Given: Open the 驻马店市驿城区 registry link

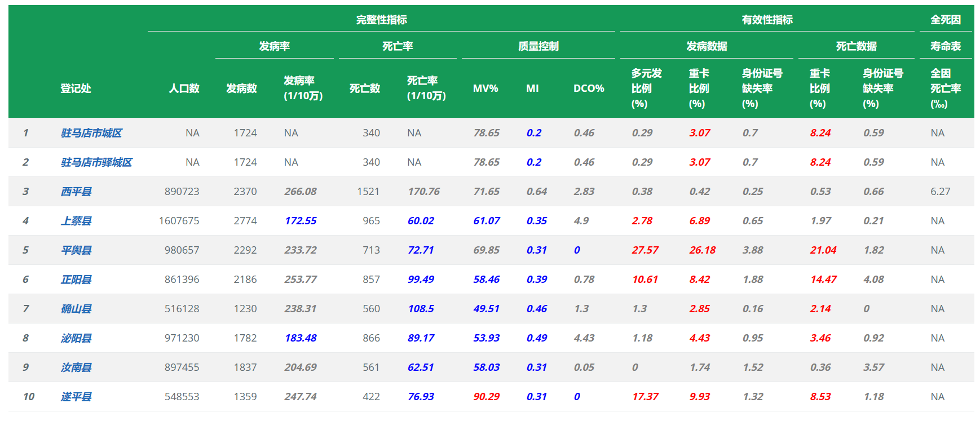Looking at the screenshot, I should pyautogui.click(x=96, y=162).
